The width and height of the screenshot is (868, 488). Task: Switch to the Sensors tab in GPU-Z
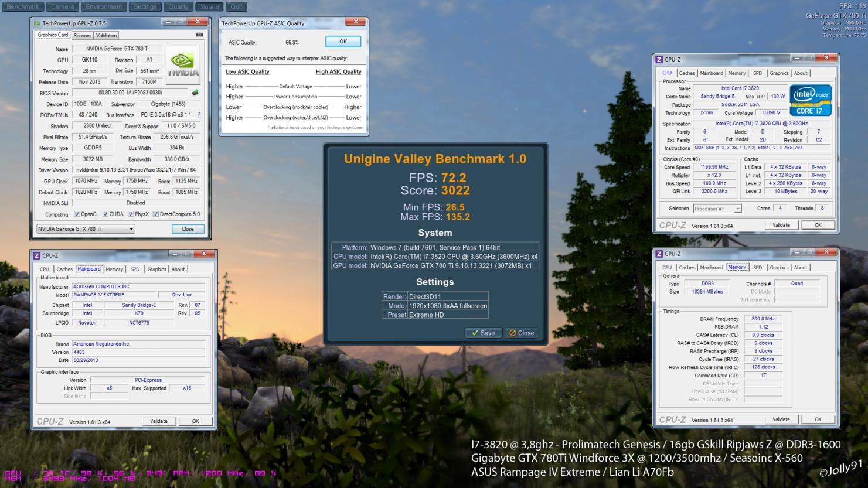[x=82, y=36]
